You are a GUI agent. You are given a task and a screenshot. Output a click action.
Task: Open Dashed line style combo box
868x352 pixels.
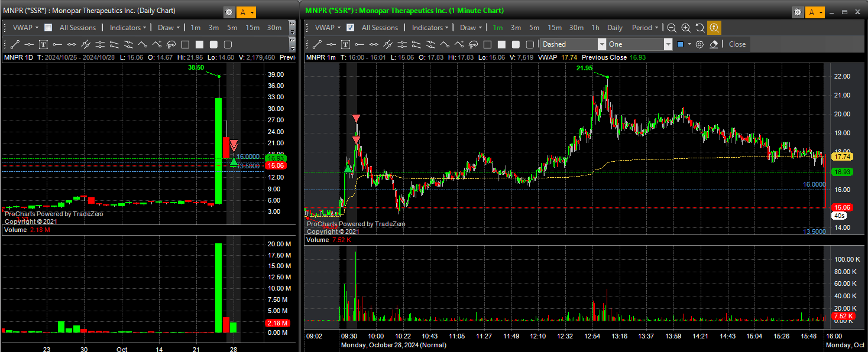point(574,44)
